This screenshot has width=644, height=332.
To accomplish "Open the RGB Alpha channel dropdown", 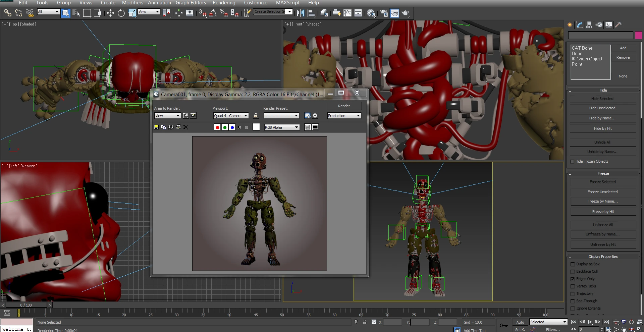I will coord(282,127).
